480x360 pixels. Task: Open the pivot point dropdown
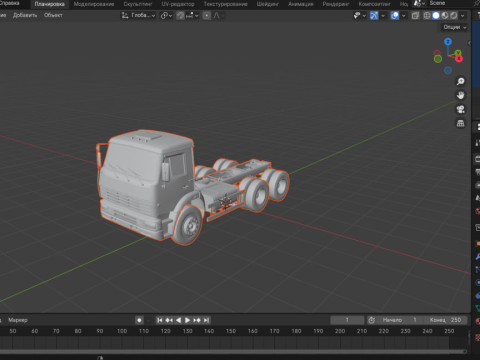[166, 15]
